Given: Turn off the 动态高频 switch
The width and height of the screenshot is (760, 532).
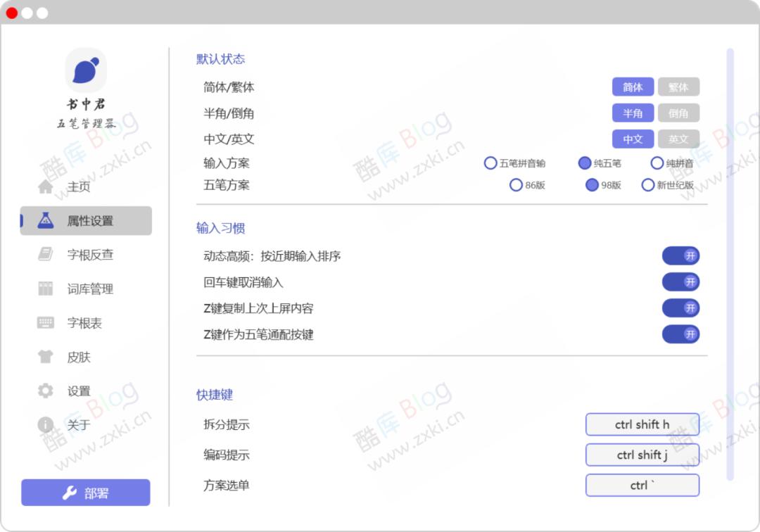Looking at the screenshot, I should click(680, 255).
